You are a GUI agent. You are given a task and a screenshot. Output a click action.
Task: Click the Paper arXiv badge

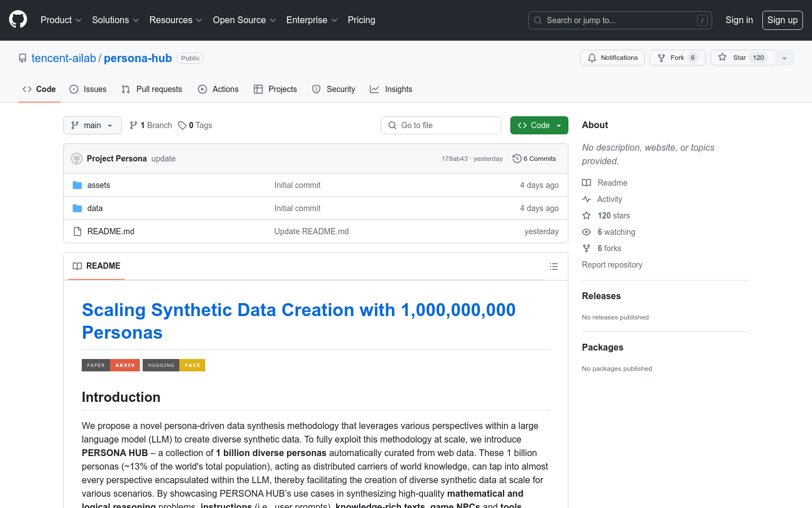click(x=111, y=365)
